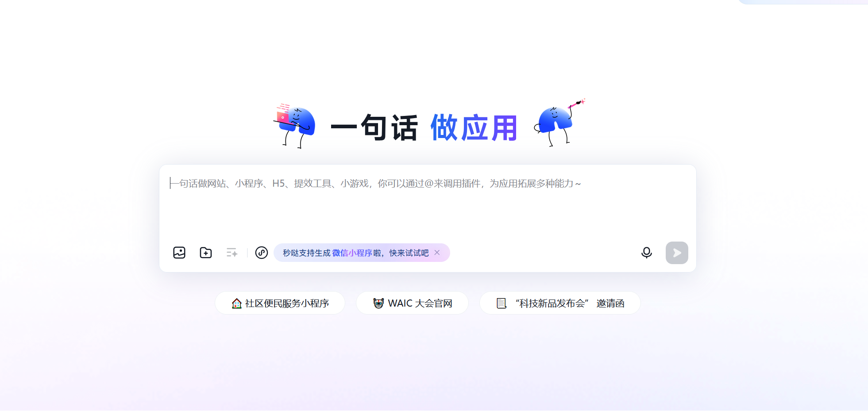Click the image upload icon
The height and width of the screenshot is (411, 868).
coord(179,253)
